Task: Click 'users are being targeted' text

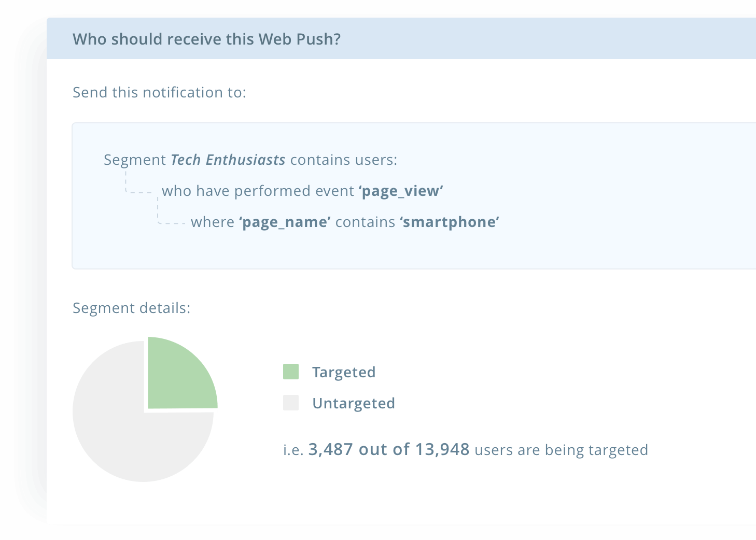Action: coord(561,450)
